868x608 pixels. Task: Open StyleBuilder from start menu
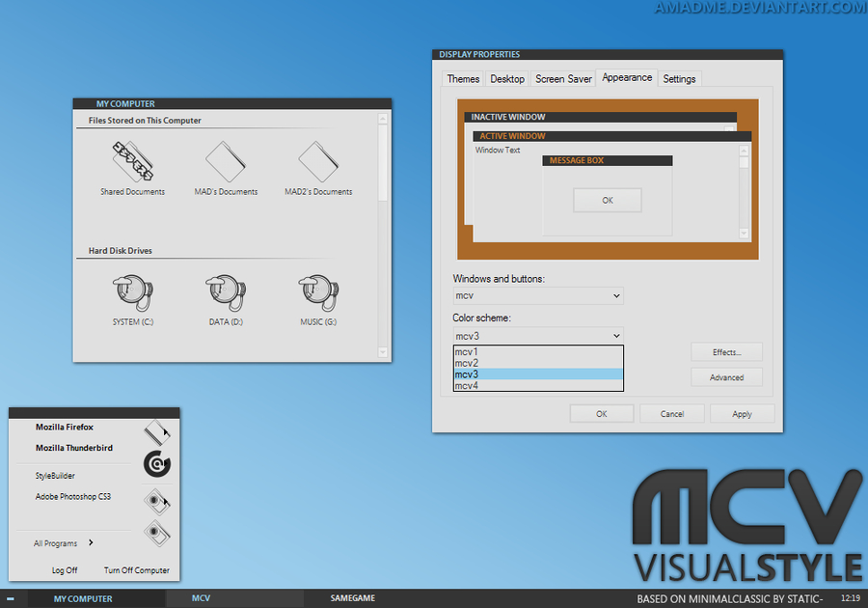[55, 476]
